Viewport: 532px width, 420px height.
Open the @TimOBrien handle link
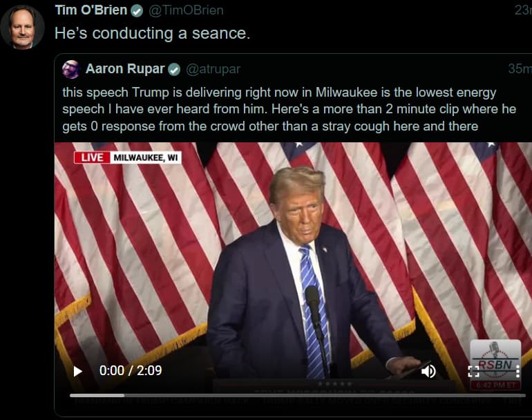pyautogui.click(x=186, y=10)
